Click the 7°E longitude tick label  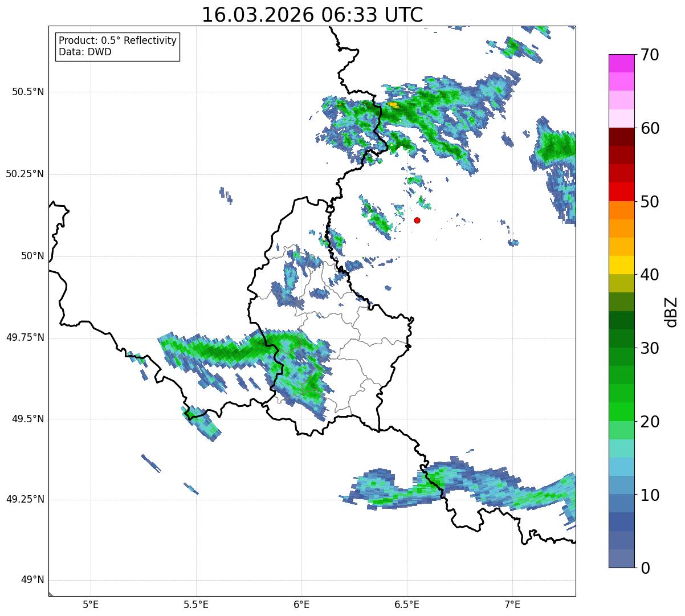tap(512, 604)
